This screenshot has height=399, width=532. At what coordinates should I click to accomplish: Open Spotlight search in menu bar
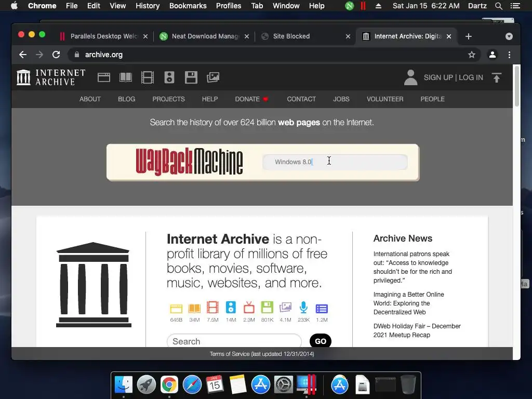pyautogui.click(x=498, y=6)
